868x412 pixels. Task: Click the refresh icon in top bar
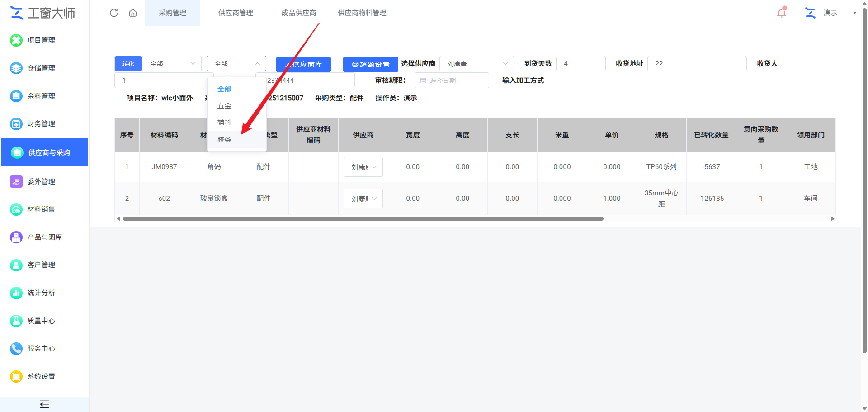click(114, 13)
